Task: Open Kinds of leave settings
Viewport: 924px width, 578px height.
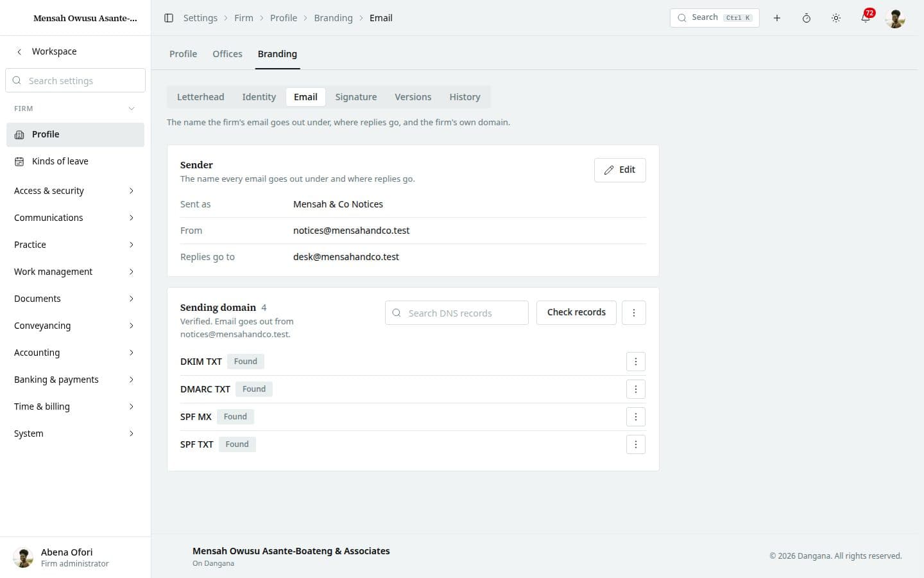Action: point(75,161)
